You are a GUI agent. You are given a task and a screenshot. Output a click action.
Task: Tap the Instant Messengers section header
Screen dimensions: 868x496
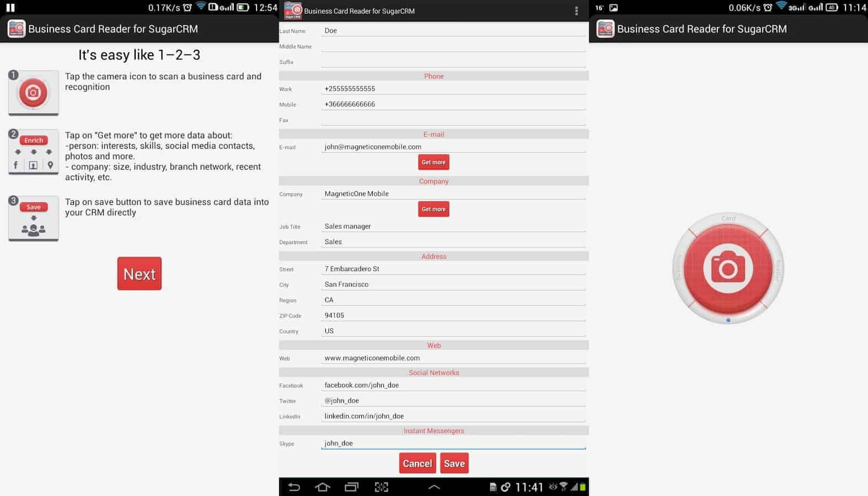click(x=434, y=431)
